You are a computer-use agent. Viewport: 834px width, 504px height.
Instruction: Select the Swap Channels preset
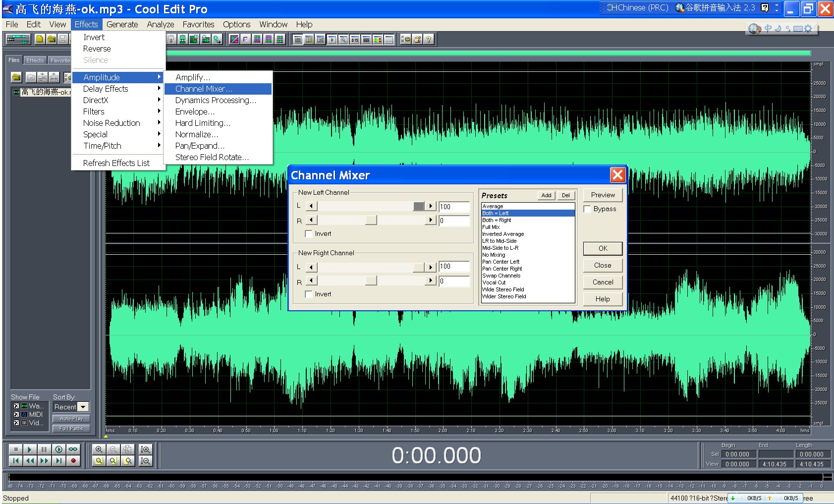point(528,276)
